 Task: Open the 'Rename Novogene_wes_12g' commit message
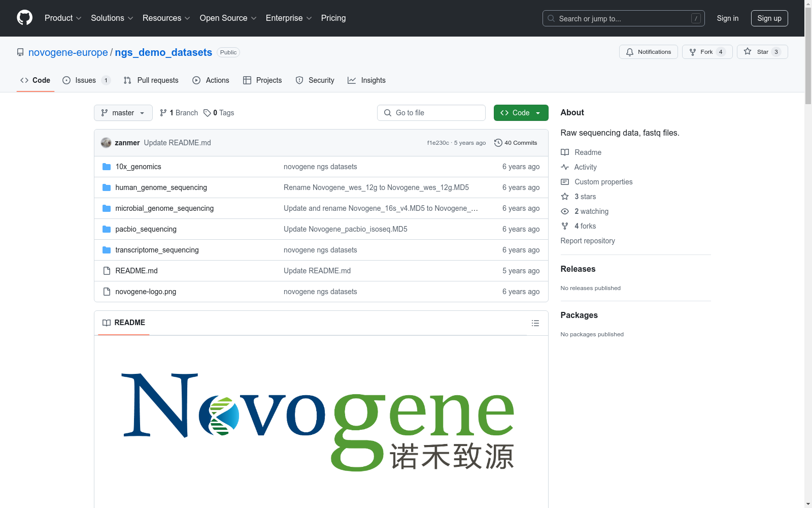pos(376,187)
